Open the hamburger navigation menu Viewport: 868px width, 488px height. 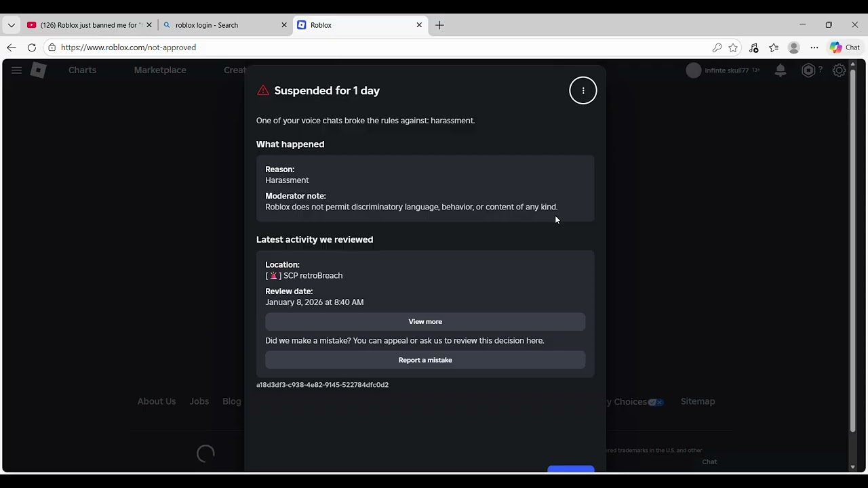(x=16, y=70)
